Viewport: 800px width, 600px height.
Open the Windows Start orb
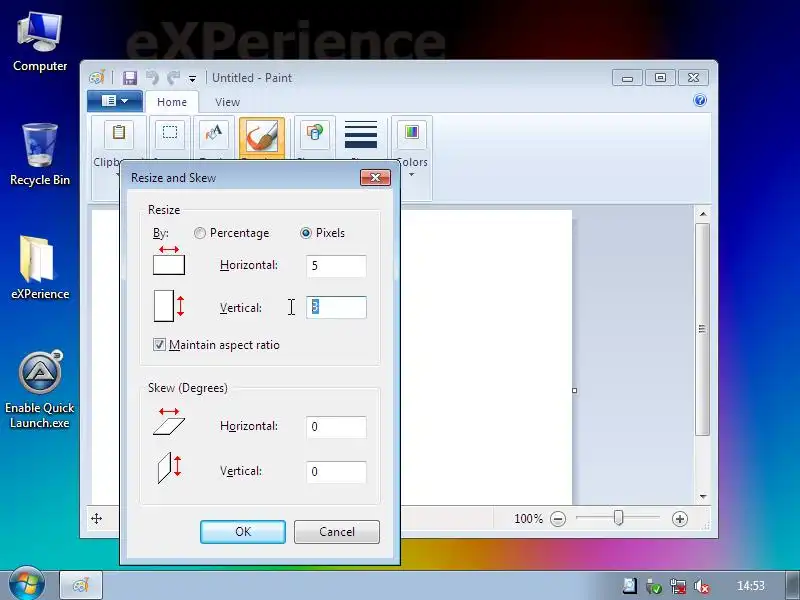tap(26, 583)
